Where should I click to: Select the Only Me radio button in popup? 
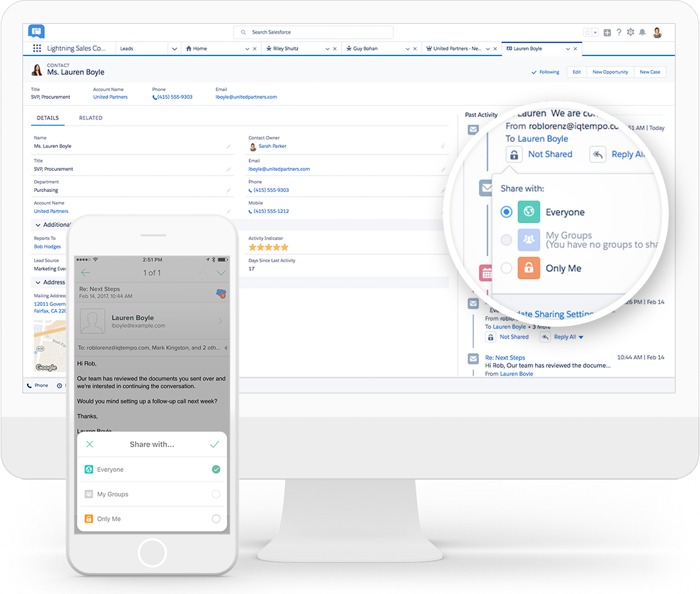tap(506, 268)
